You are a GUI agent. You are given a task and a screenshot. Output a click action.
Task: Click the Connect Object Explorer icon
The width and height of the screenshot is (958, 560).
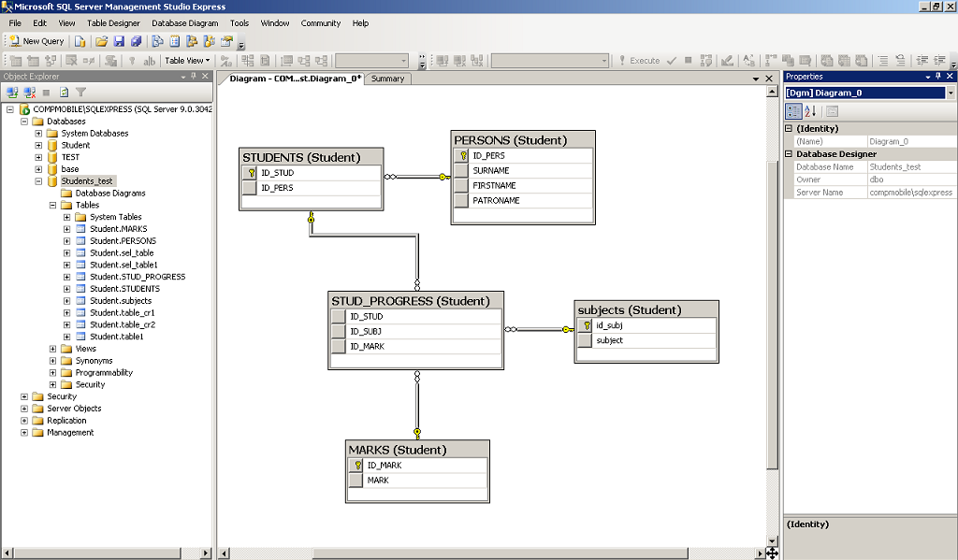click(x=12, y=93)
